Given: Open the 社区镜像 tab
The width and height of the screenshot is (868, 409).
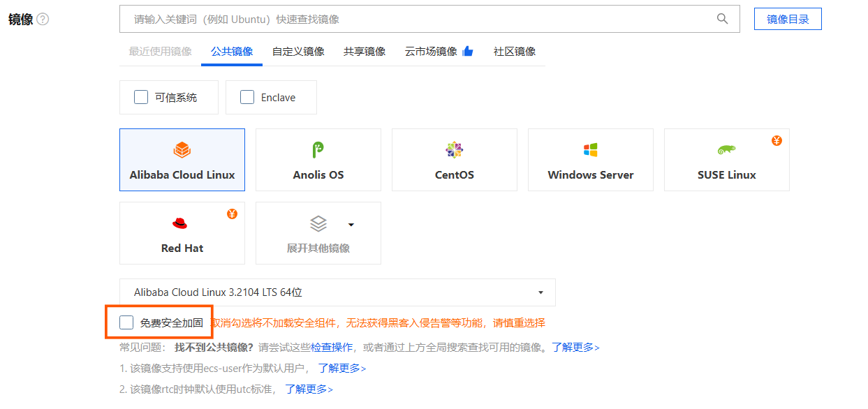Looking at the screenshot, I should pos(515,52).
